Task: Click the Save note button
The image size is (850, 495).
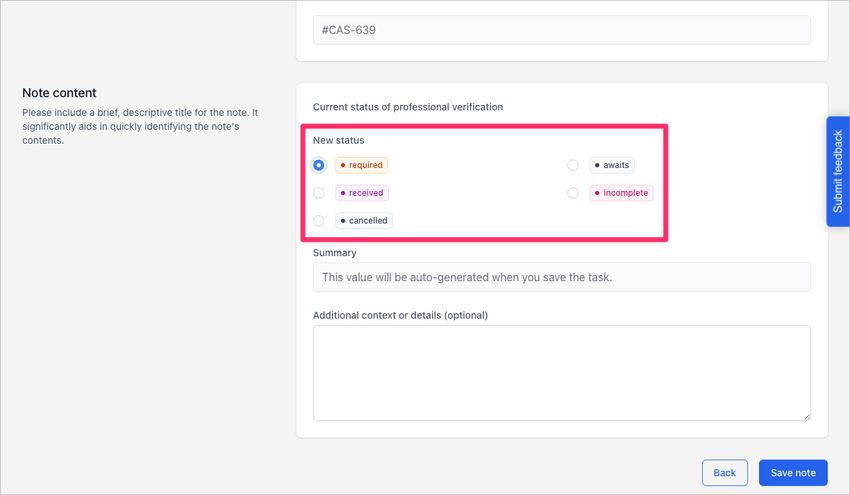Action: click(x=793, y=473)
